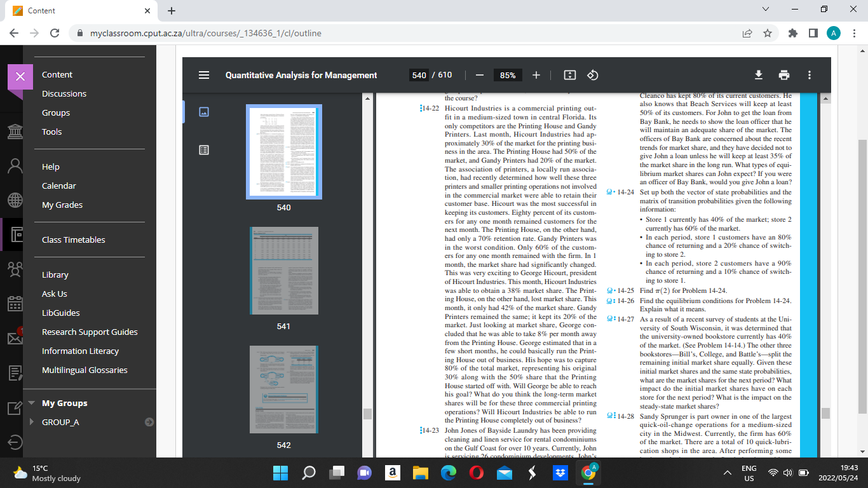Open Content in the course menu
Viewport: 868px width, 488px height.
click(57, 74)
